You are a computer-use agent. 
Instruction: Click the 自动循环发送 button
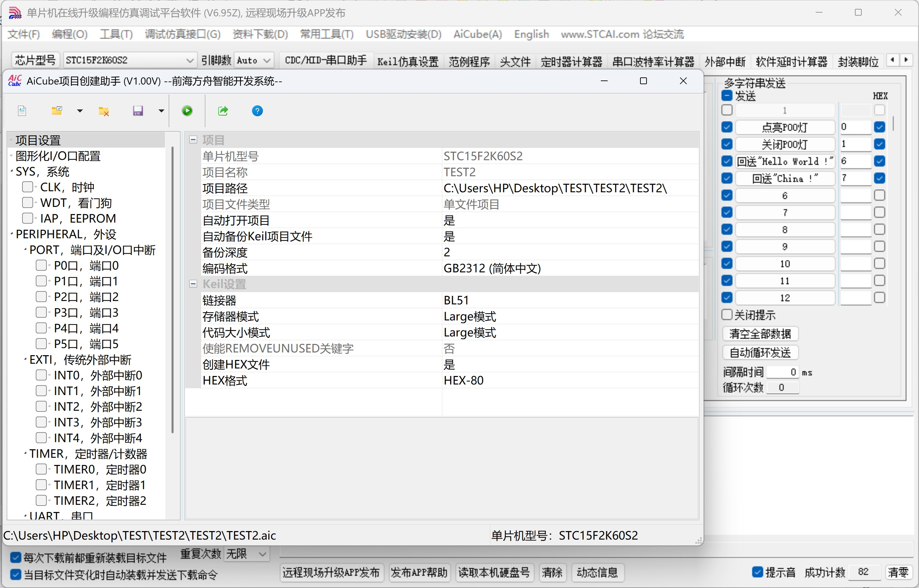(x=760, y=353)
